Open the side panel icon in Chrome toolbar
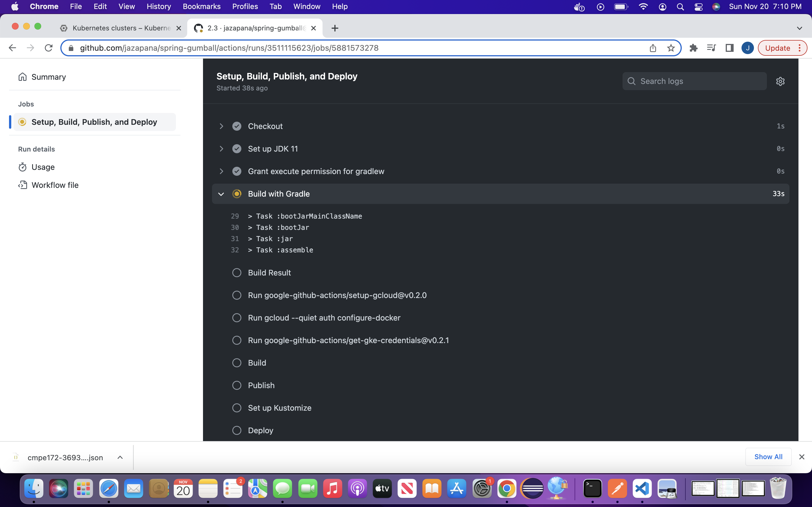This screenshot has height=507, width=812. coord(729,48)
